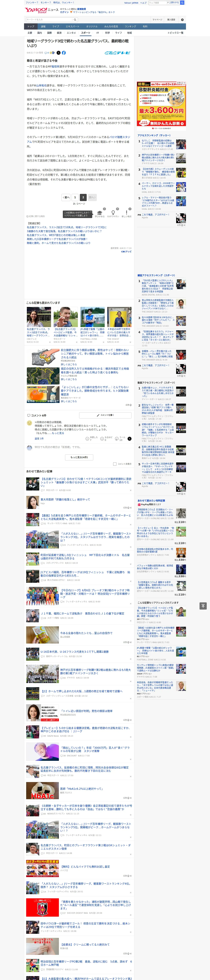
Task: Switch to ライブ tab
Action: pyautogui.click(x=56, y=27)
